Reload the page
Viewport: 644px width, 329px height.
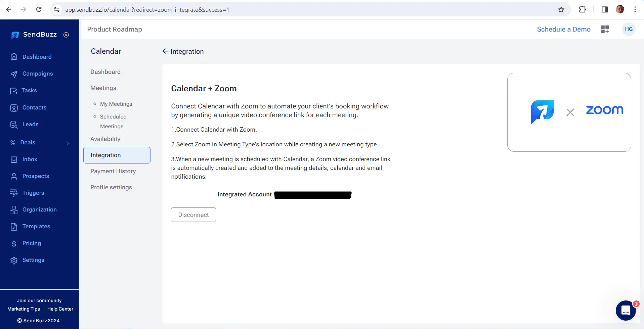[x=39, y=9]
